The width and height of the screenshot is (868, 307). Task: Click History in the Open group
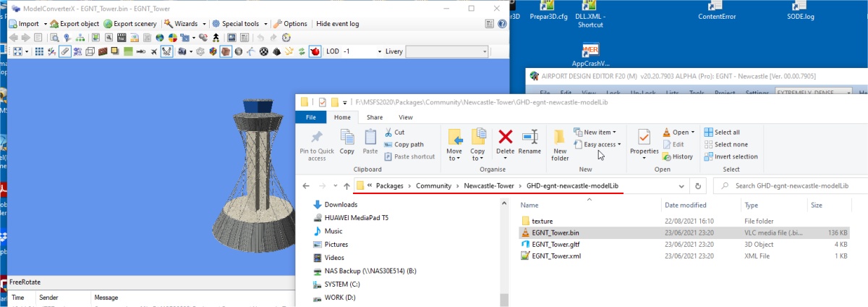click(677, 156)
